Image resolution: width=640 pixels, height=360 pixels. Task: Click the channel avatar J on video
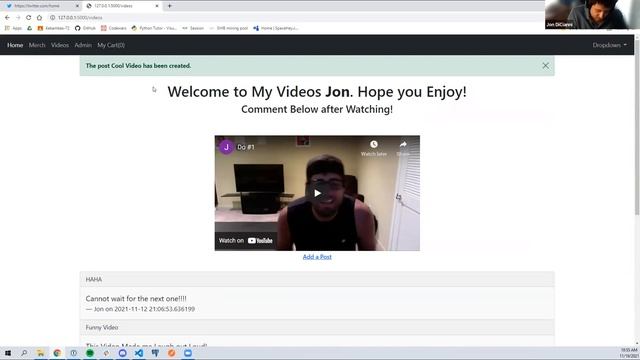pyautogui.click(x=226, y=147)
